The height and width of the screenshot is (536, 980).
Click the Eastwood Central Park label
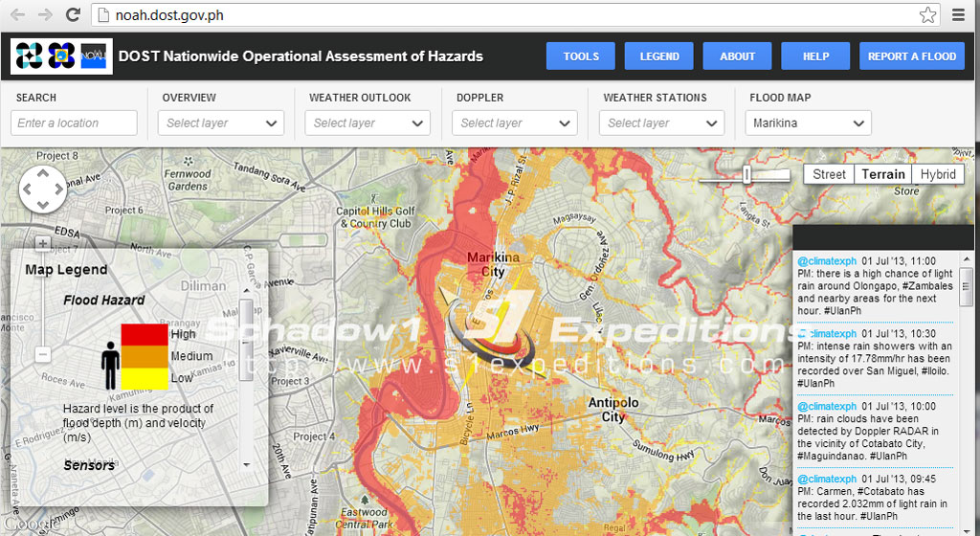[x=365, y=518]
